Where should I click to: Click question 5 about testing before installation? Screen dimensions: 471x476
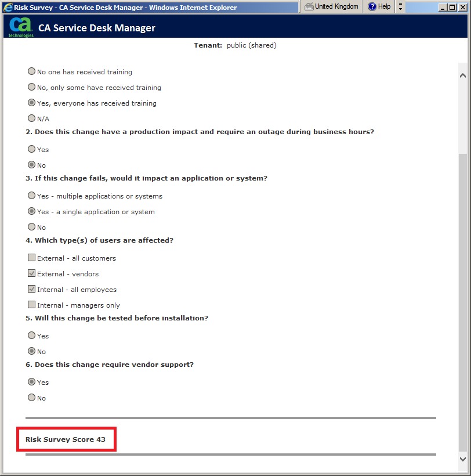117,318
